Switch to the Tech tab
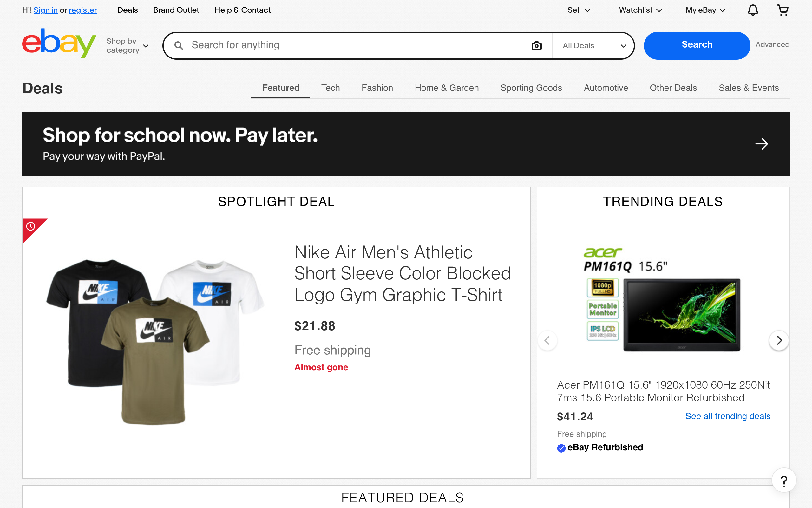 pyautogui.click(x=331, y=88)
